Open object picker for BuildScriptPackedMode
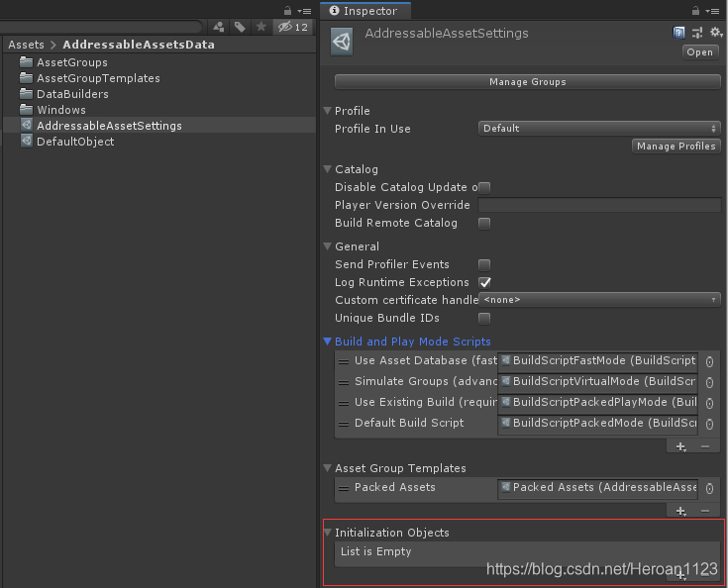Image resolution: width=728 pixels, height=588 pixels. tap(709, 424)
